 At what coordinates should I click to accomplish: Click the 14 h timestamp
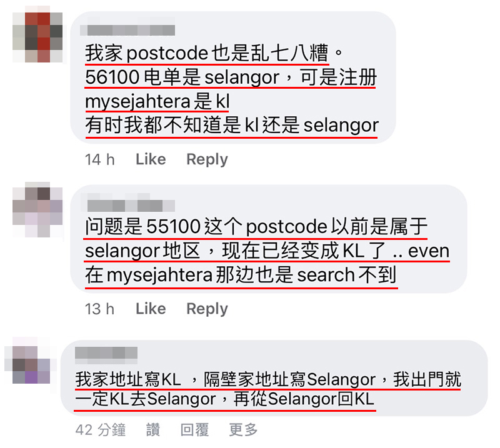100,159
